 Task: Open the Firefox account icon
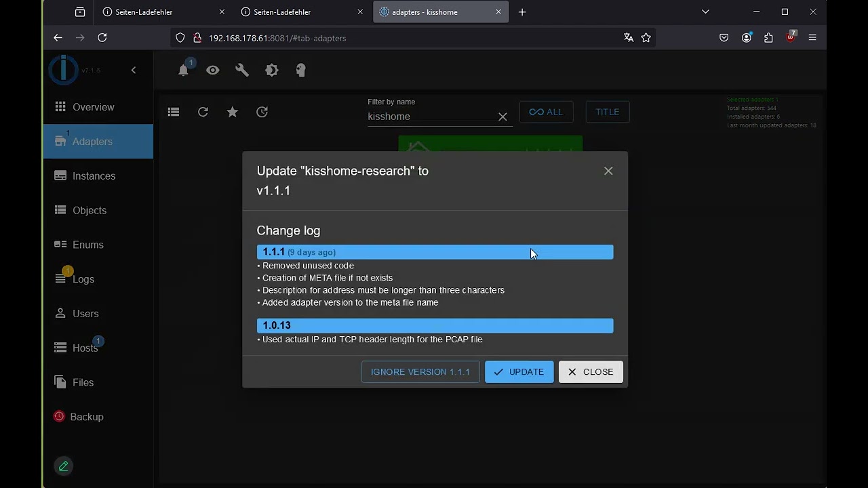[x=747, y=38]
